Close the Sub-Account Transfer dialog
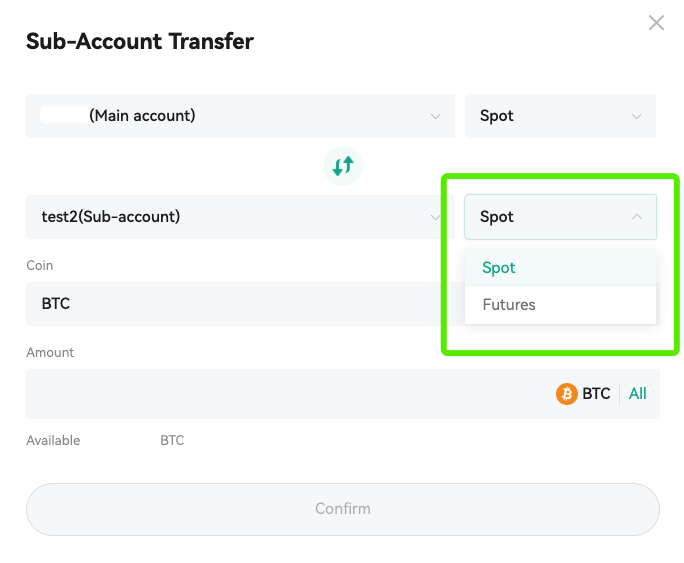Viewport: 684px width, 563px height. coord(656,23)
